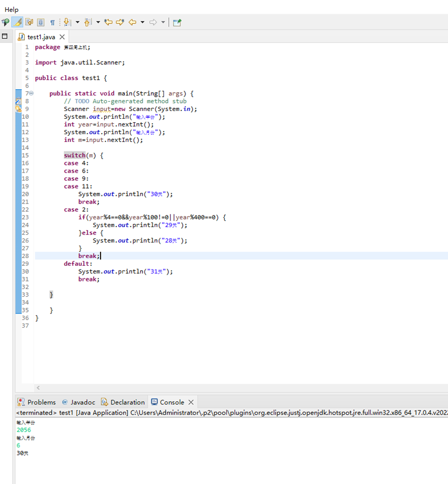Click 'default:' on line 29
The image size is (448, 484).
pos(78,264)
